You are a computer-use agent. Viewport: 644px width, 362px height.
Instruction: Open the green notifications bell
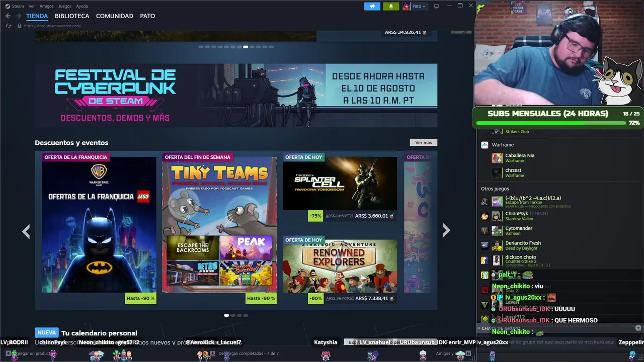tap(391, 6)
